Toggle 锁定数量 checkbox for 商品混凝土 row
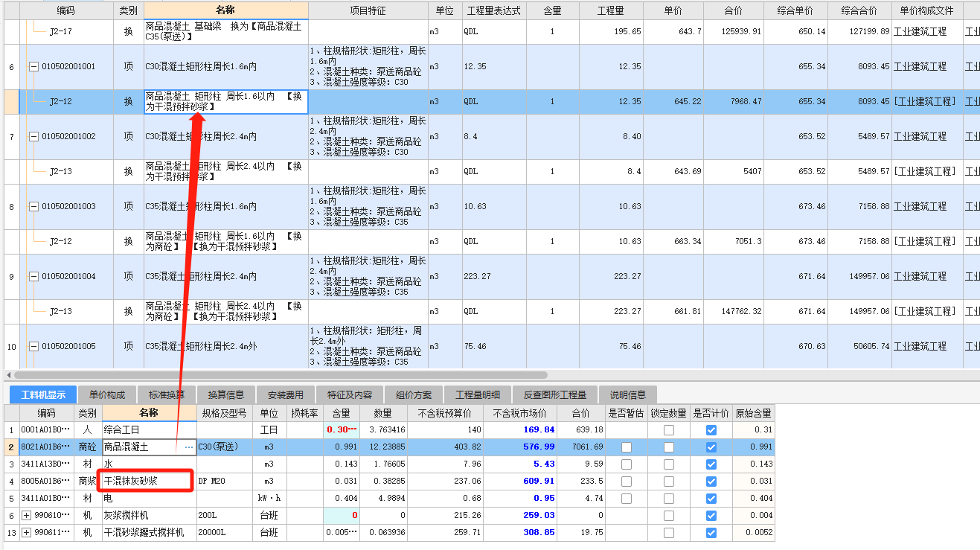 tap(669, 447)
